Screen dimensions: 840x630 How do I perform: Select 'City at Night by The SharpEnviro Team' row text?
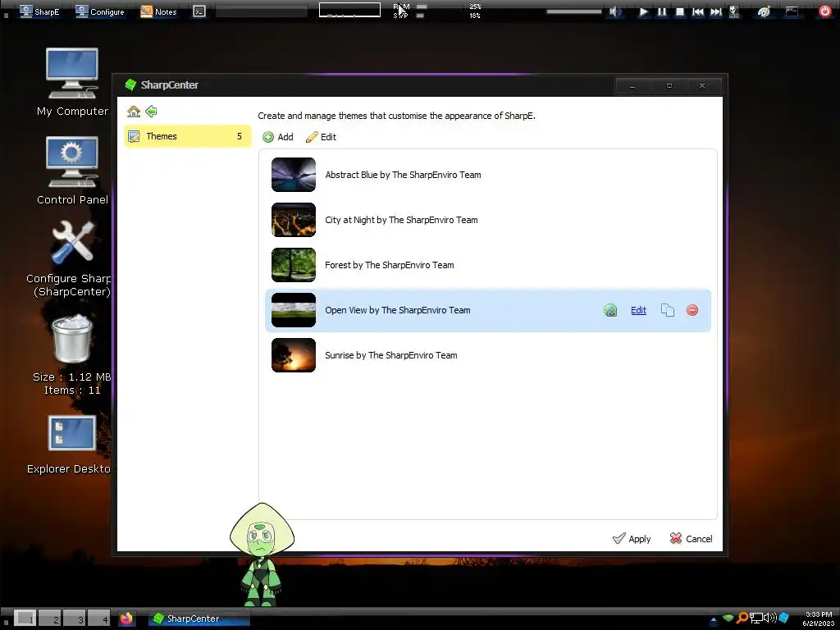[x=401, y=220]
